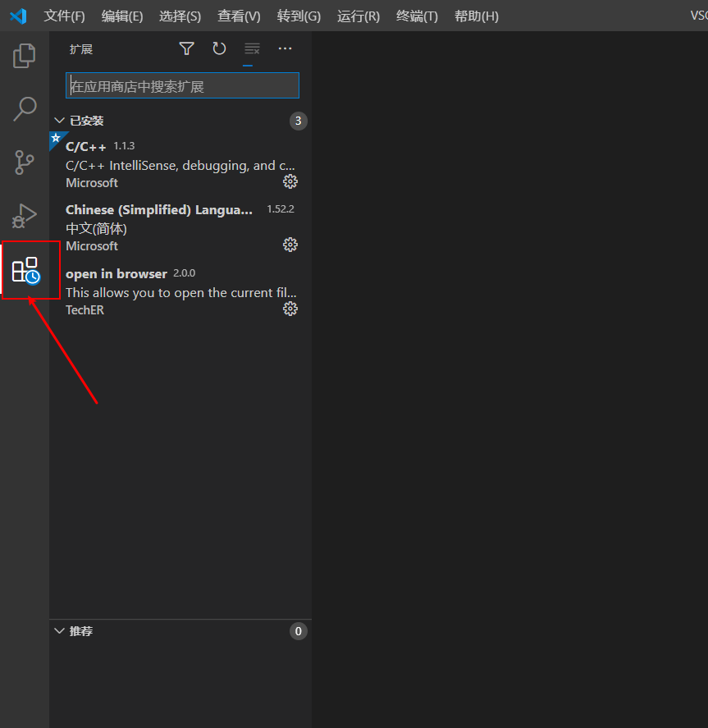Open the extensions more actions menu
The width and height of the screenshot is (708, 728).
click(x=285, y=48)
